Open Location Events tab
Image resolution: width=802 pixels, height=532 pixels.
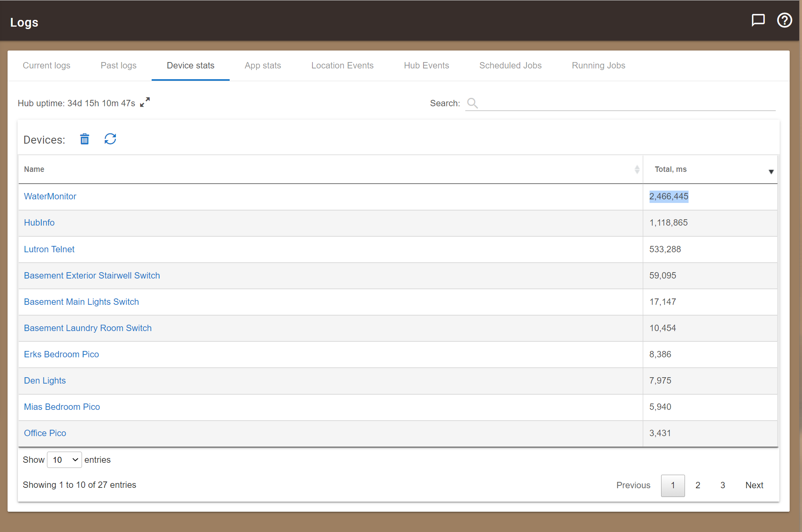(x=342, y=66)
